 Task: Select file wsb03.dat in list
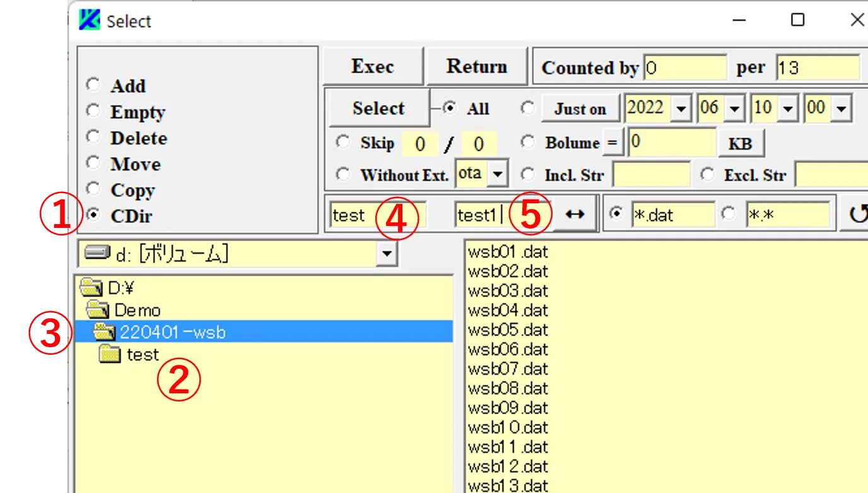(508, 291)
